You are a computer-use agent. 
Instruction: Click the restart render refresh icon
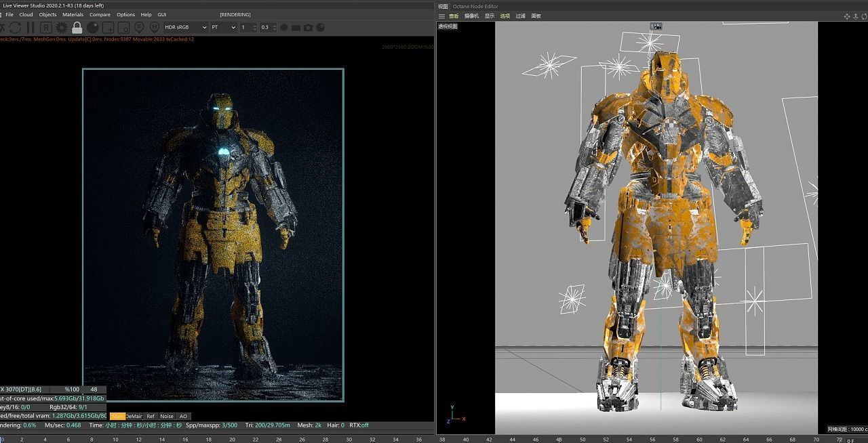(14, 28)
